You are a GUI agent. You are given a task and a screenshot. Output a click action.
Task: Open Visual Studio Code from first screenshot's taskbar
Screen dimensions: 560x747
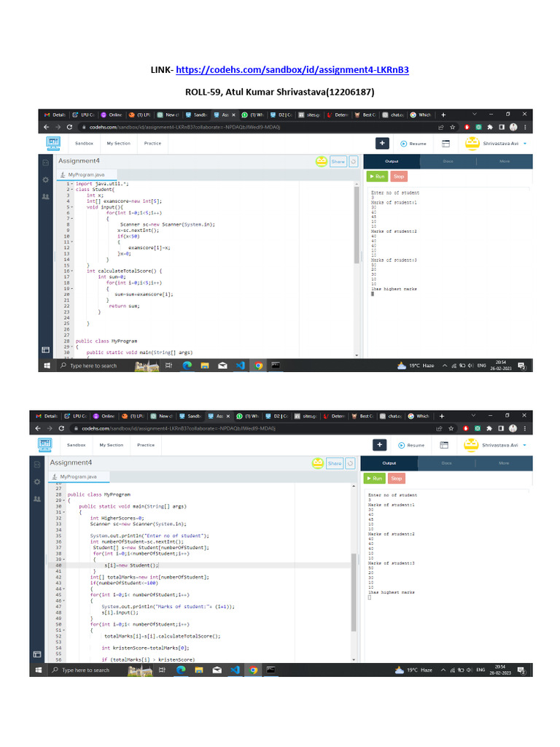coord(241,365)
